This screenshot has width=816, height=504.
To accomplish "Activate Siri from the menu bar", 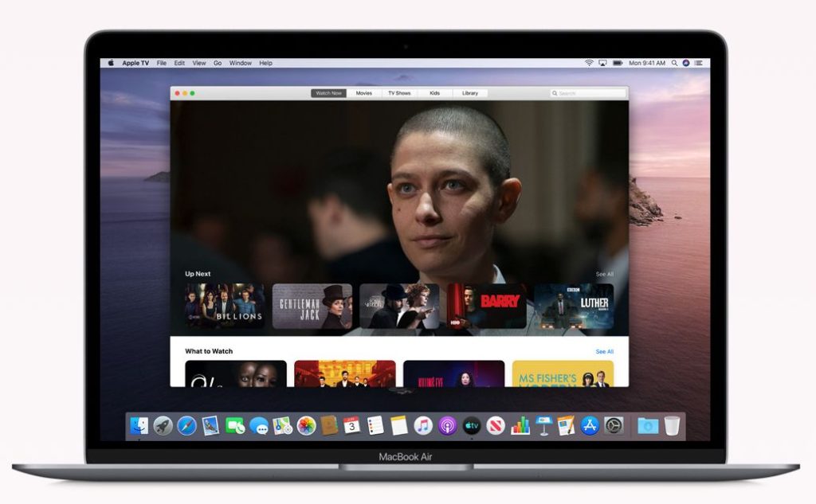I will point(685,62).
